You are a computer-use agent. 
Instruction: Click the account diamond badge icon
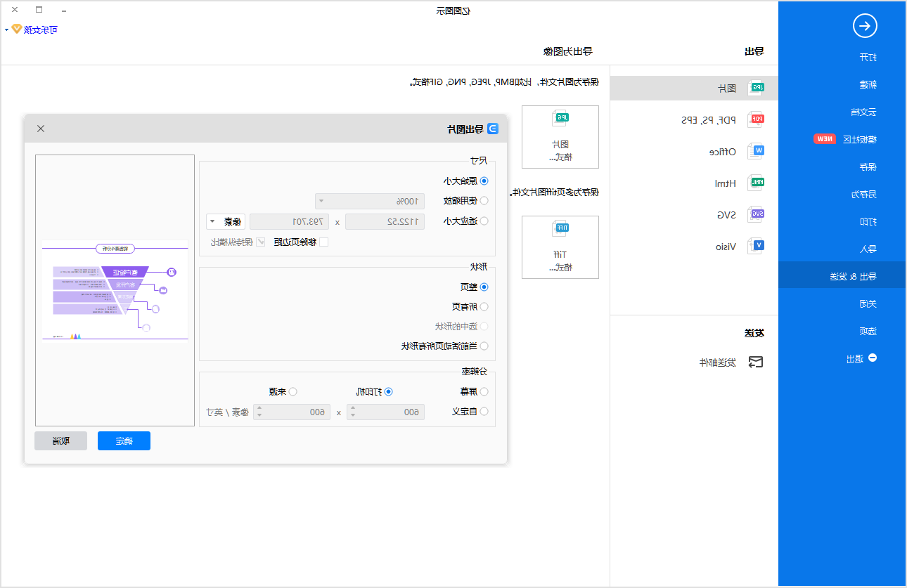16,30
